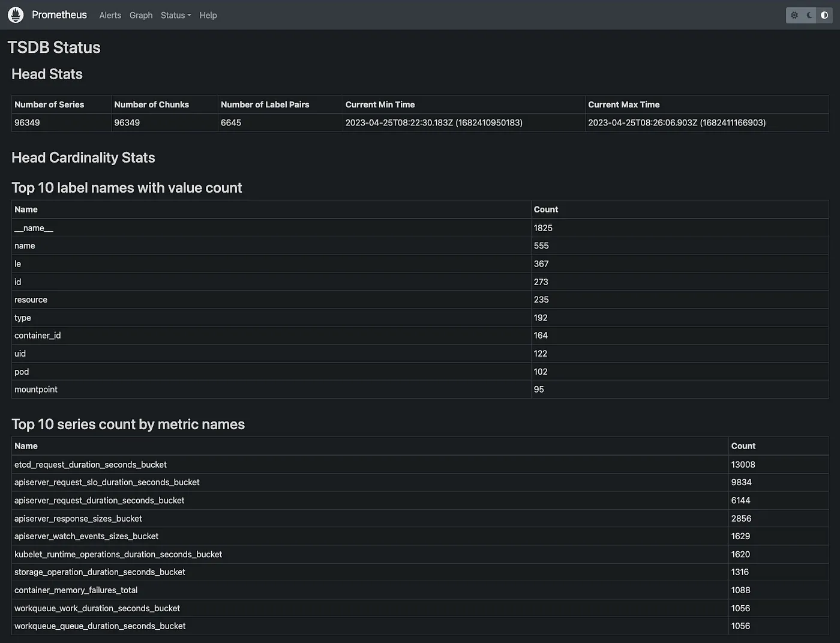This screenshot has width=840, height=643.
Task: Click the container_id label name
Action: 37,336
